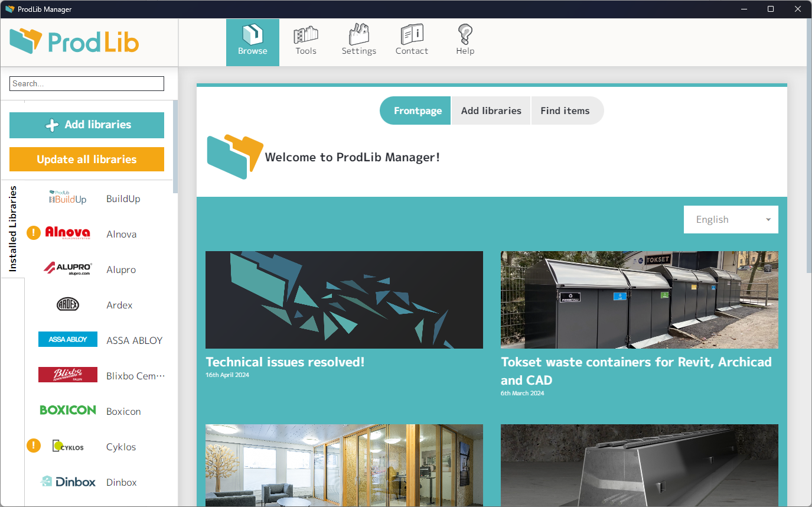
Task: Select the Alnova library name
Action: pos(122,234)
